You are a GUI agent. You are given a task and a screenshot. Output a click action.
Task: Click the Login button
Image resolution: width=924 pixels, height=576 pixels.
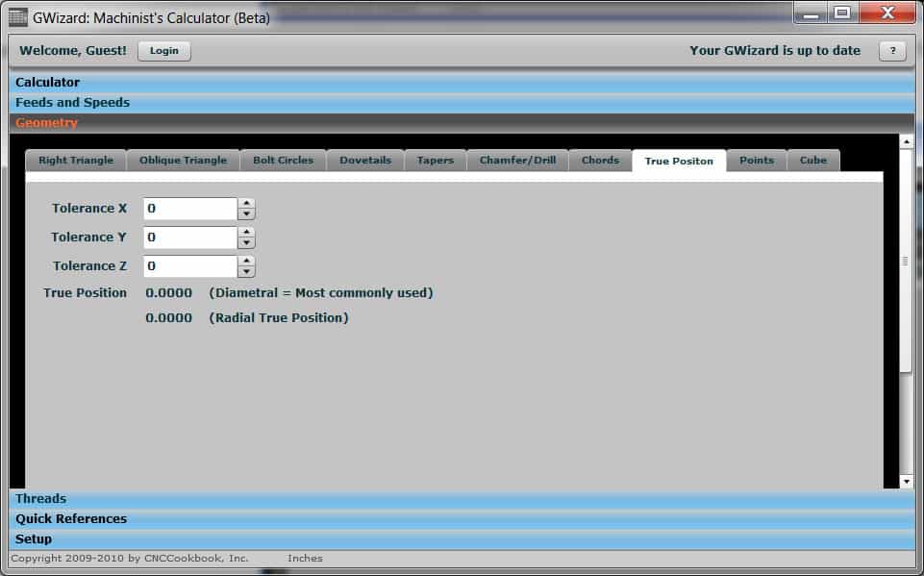click(x=163, y=51)
